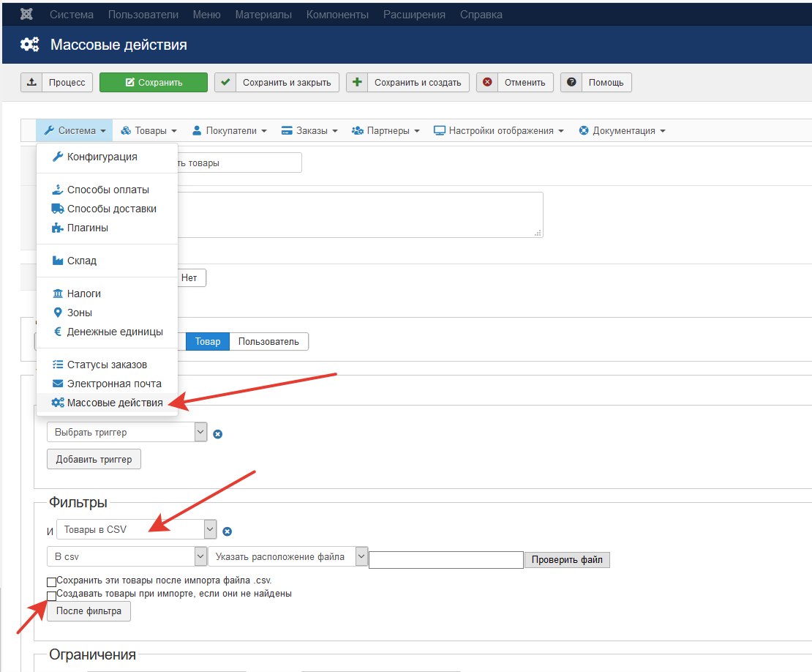Choose the Нет toggle button
Viewport: 812px width, 672px height.
189,277
